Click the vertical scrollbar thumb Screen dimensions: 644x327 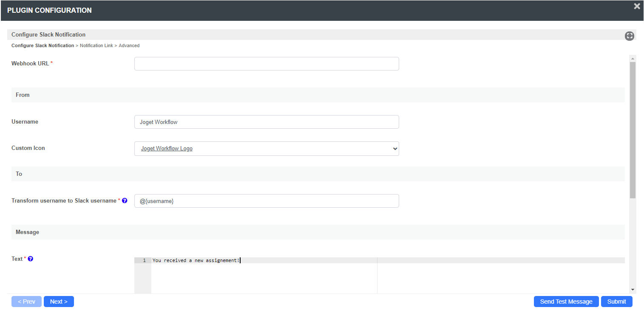tap(633, 130)
